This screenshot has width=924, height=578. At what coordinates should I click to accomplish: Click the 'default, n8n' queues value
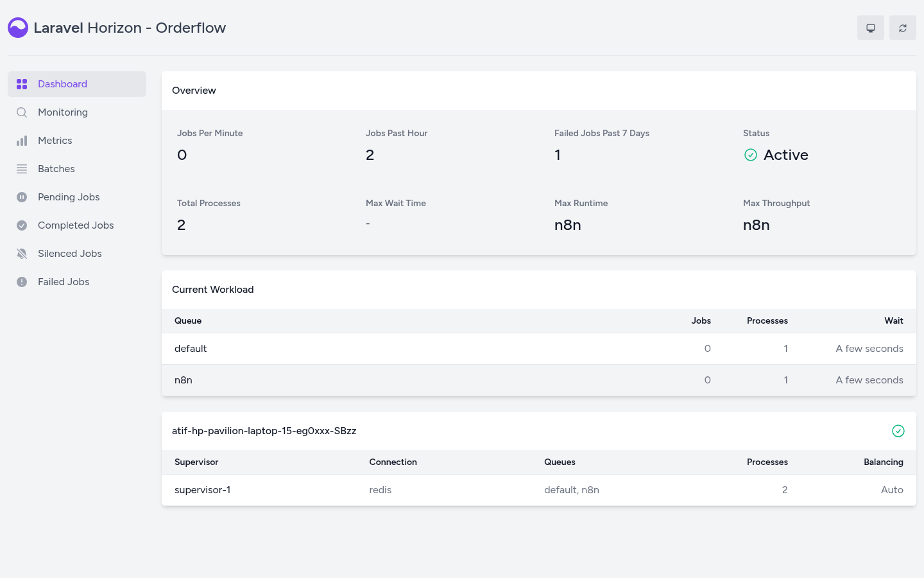pos(572,490)
